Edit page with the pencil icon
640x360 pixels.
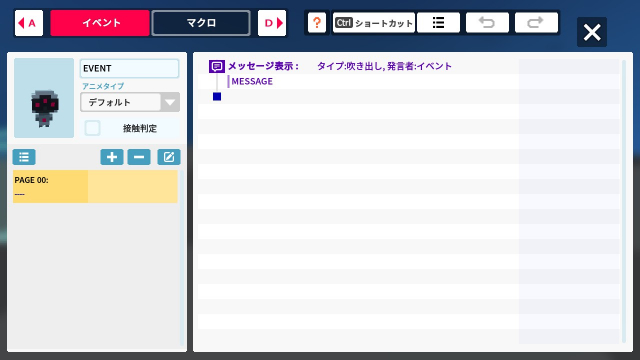tap(169, 157)
